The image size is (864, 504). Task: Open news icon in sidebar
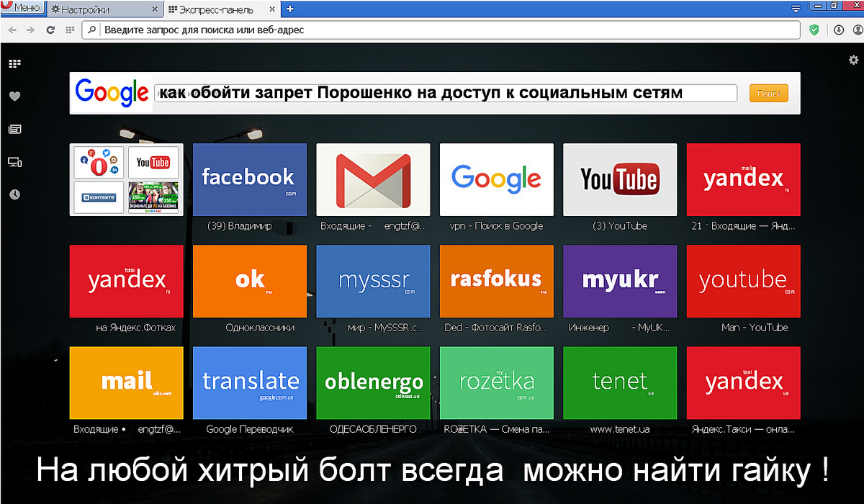point(14,130)
